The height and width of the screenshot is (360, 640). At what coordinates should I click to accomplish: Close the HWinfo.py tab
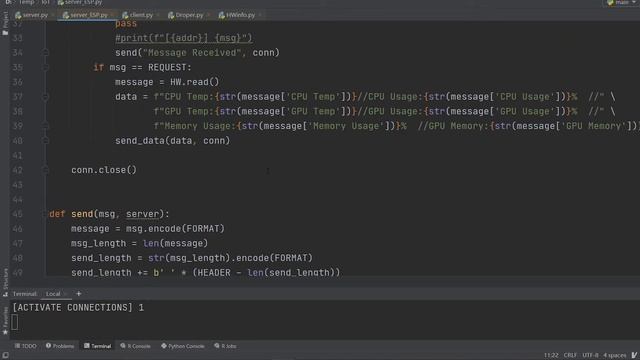(260, 15)
